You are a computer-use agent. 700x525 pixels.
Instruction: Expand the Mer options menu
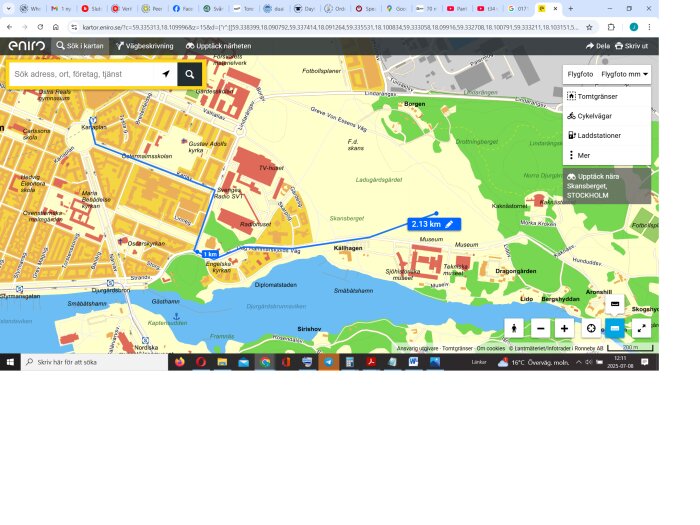tap(606, 155)
